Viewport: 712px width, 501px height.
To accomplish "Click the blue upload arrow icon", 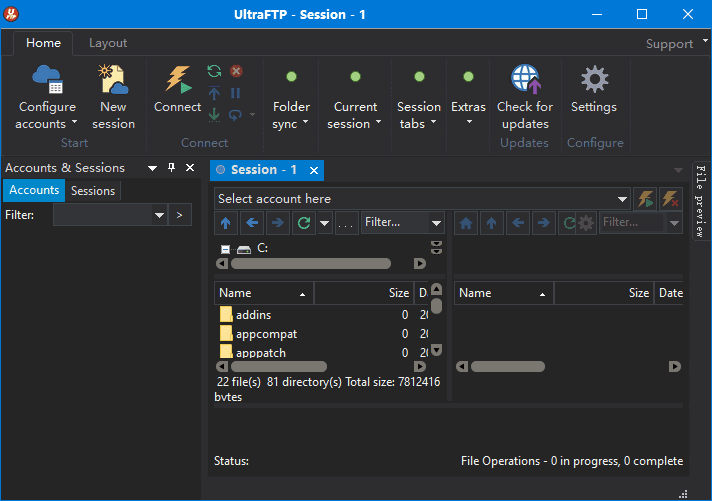I will (x=214, y=93).
